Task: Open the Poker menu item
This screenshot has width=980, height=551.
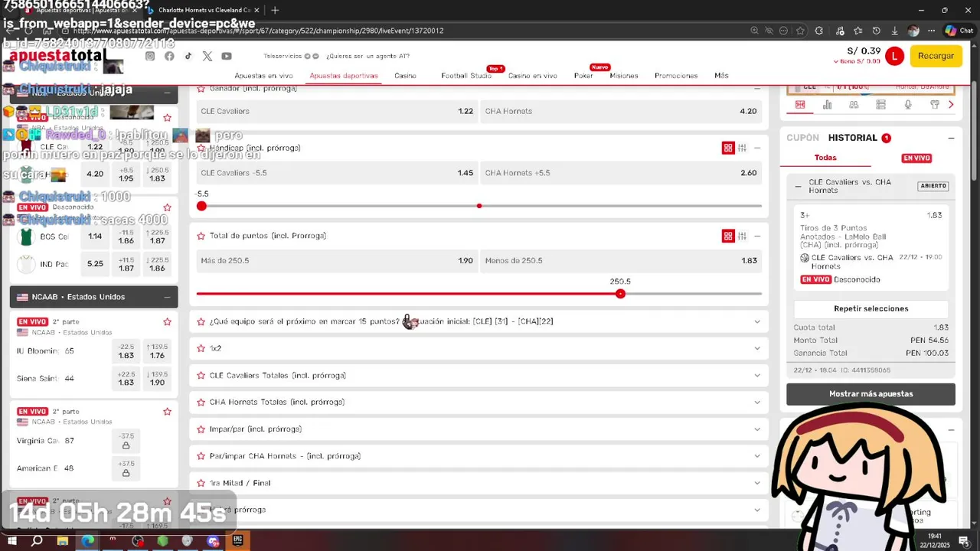Action: (583, 76)
